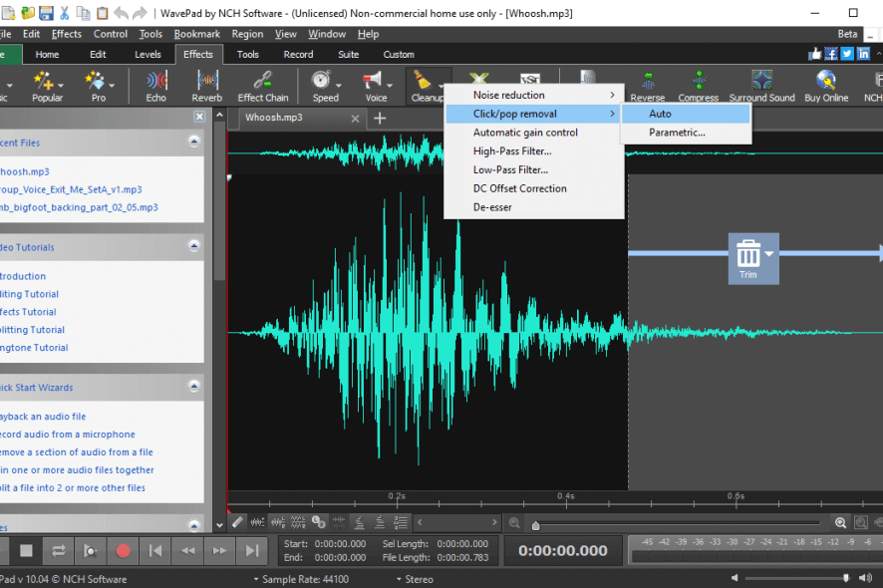
Task: Choose DC Offset Correction menu item
Action: tap(519, 188)
